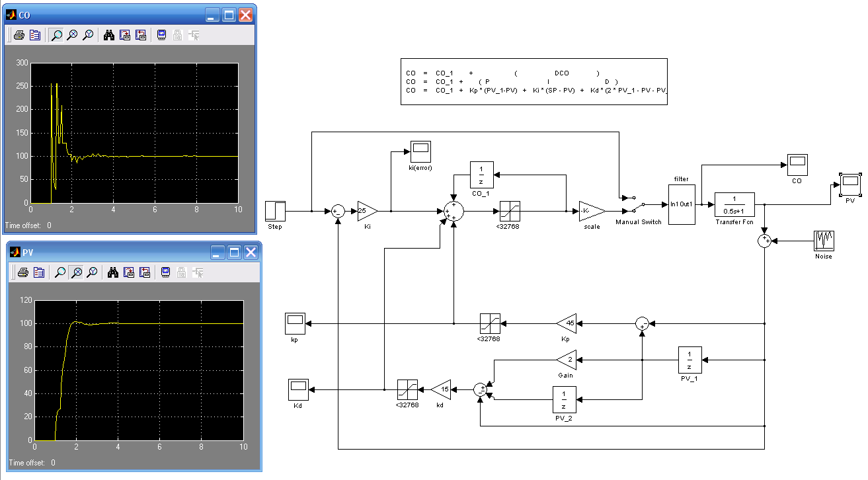
Task: Click the PV scope window print icon
Action: click(23, 272)
